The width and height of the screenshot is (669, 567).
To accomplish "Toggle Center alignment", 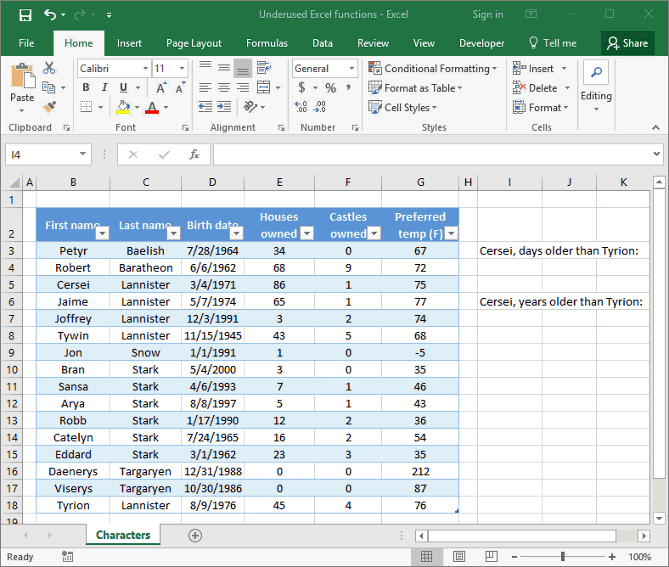I will [x=224, y=88].
